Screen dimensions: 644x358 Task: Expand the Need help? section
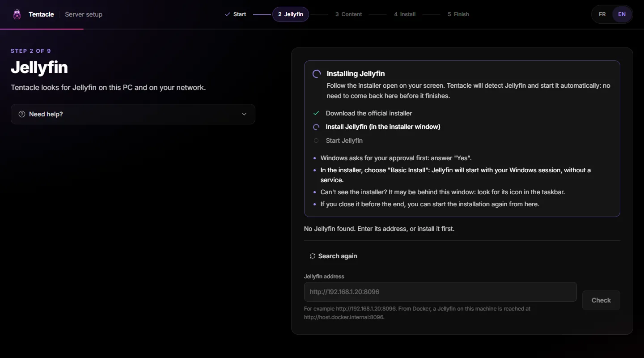[133, 114]
